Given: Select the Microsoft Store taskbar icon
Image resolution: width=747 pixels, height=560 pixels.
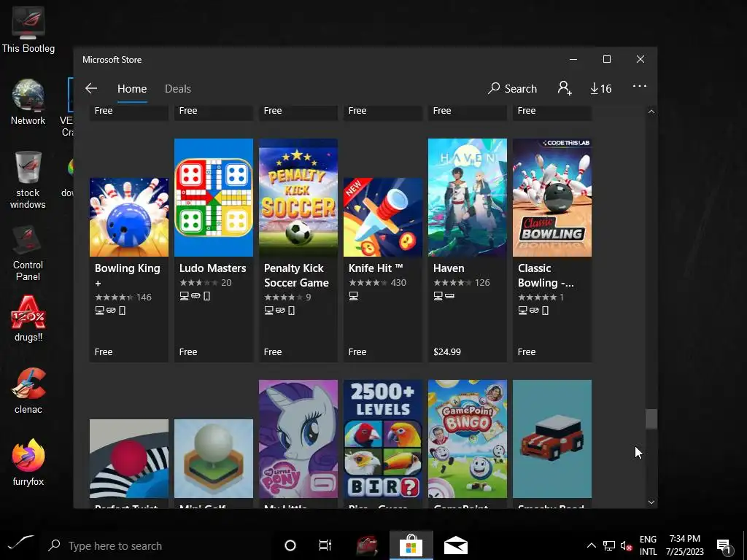Looking at the screenshot, I should coord(411,545).
